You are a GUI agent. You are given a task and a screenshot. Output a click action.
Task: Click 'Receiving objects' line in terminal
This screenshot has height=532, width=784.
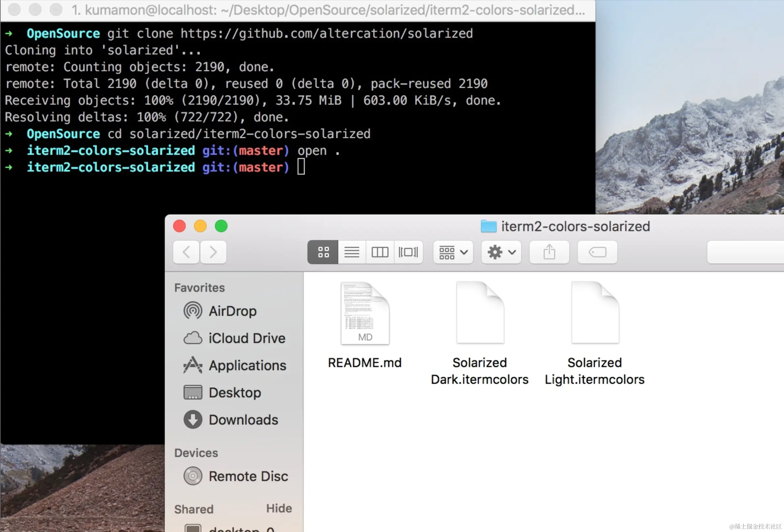click(253, 100)
